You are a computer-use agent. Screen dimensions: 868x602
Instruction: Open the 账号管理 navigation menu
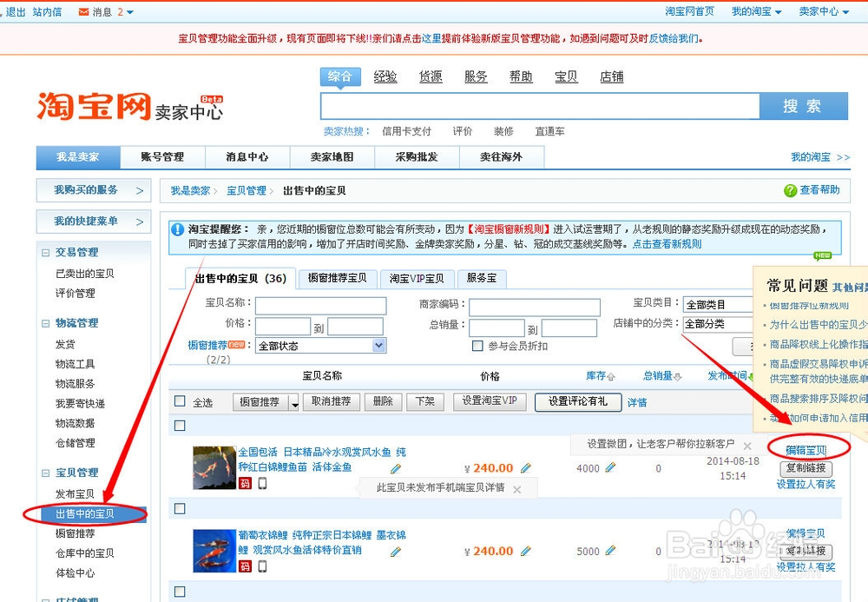pyautogui.click(x=162, y=156)
